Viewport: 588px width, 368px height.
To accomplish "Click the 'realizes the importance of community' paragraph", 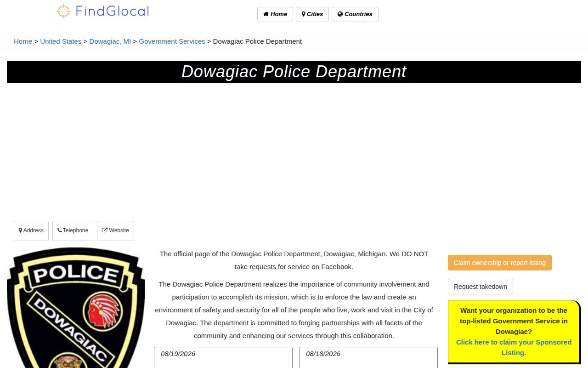I will point(294,310).
